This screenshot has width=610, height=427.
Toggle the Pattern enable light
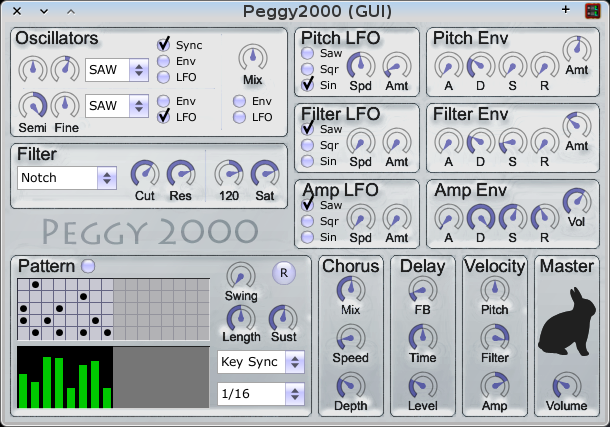pos(88,266)
